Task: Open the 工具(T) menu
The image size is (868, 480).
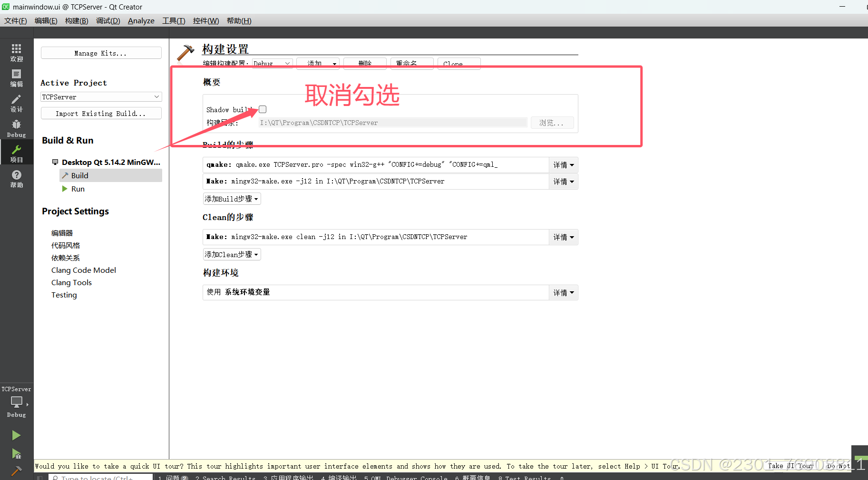Action: click(x=173, y=20)
